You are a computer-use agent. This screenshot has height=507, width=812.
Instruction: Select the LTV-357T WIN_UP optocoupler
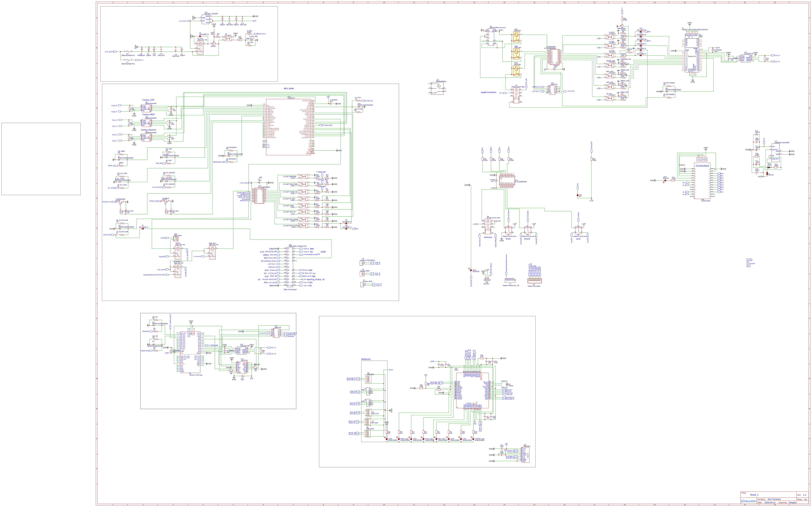pyautogui.click(x=304, y=212)
